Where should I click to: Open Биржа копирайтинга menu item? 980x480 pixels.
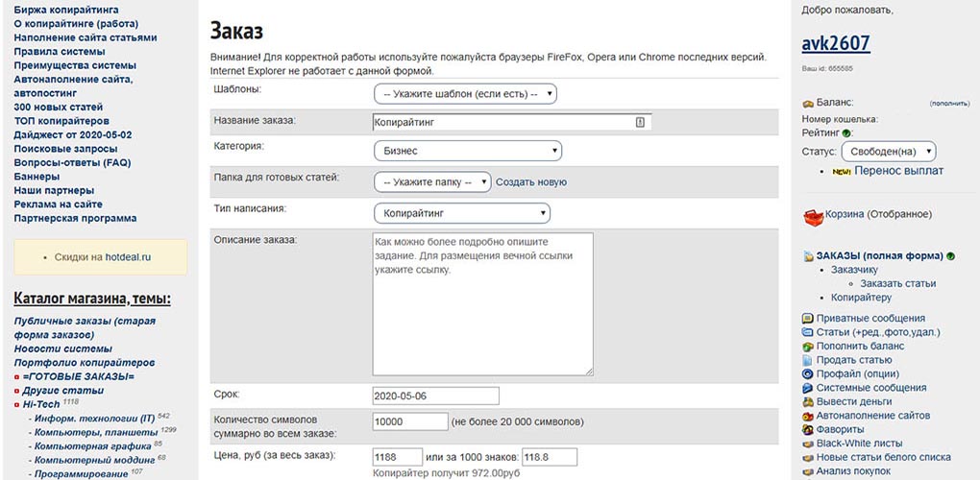click(x=66, y=10)
